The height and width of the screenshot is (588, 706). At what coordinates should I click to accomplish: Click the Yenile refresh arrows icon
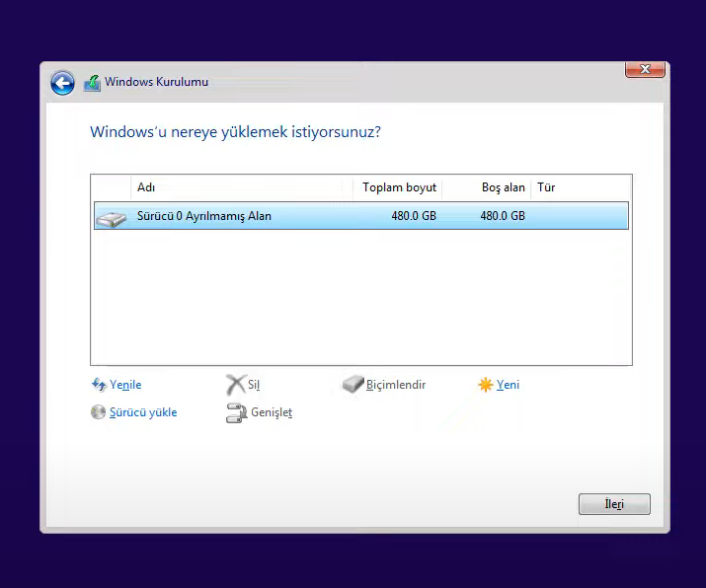point(99,385)
